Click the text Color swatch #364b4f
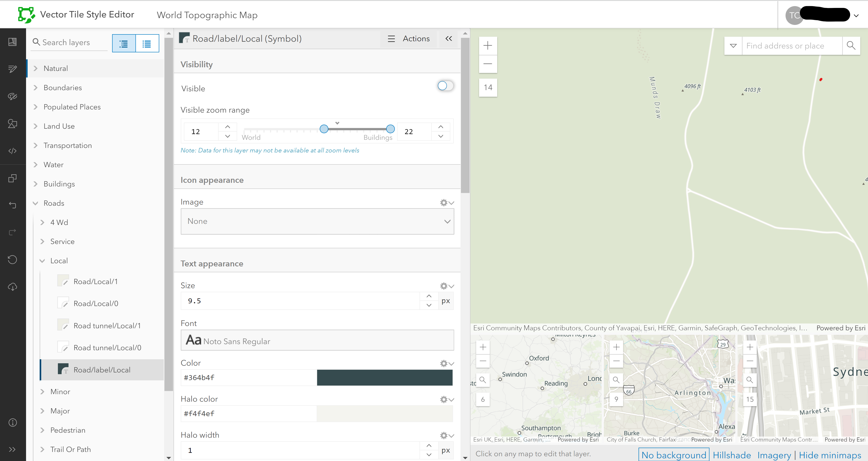Image resolution: width=868 pixels, height=461 pixels. click(384, 377)
